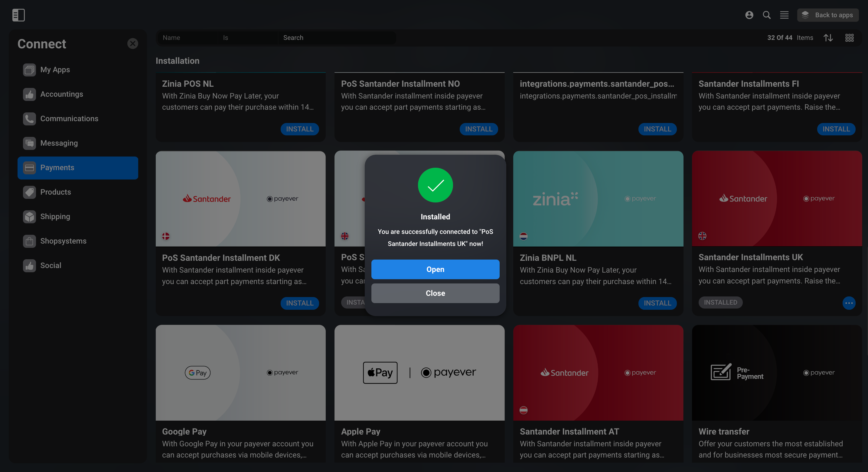Viewport: 868px width, 472px height.
Task: Click UK flag on the PoS Santander card
Action: coord(345,236)
